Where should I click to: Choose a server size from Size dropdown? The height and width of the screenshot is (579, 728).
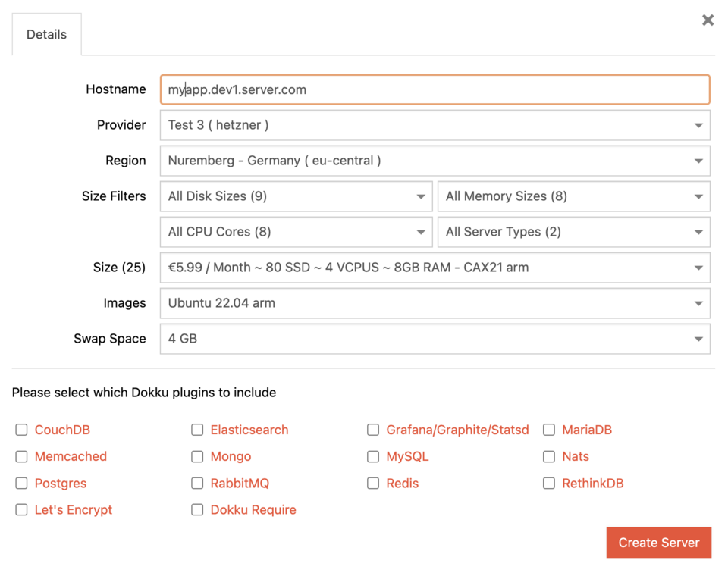[435, 268]
